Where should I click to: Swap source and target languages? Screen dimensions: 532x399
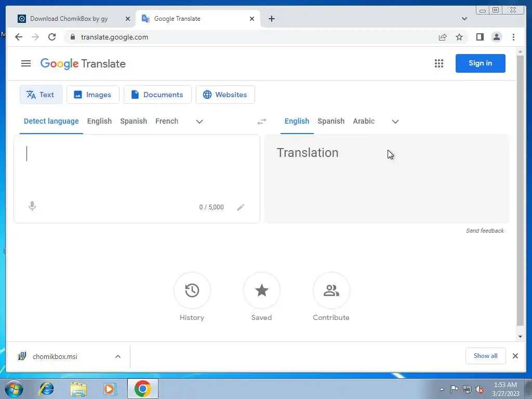click(262, 122)
